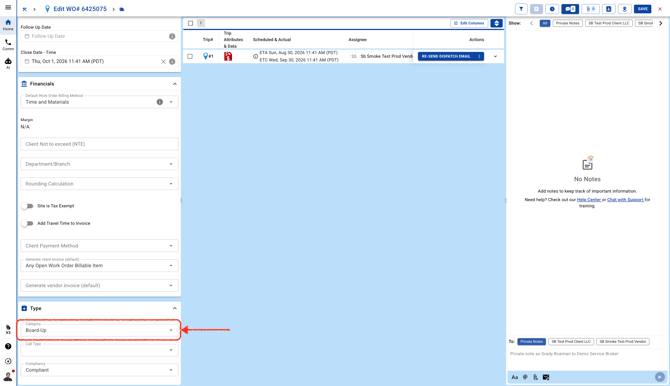This screenshot has height=386, width=670.
Task: Click info icon for Follow Up Date
Action: pos(172,36)
